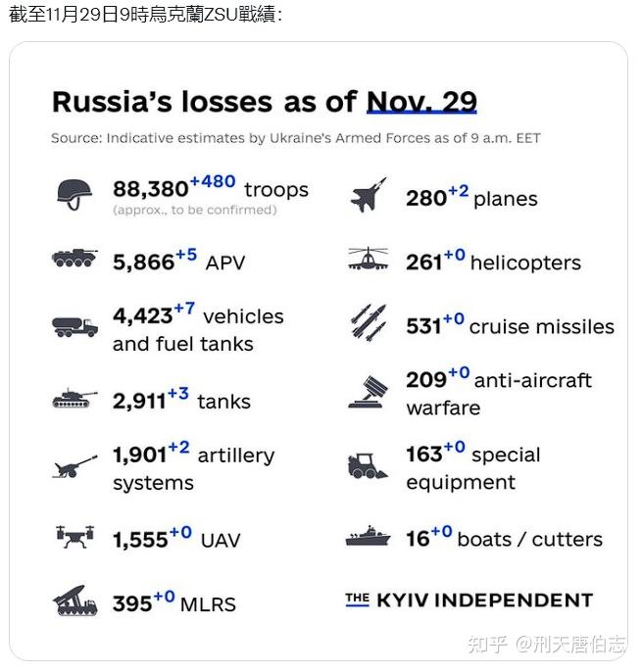642x672 pixels.
Task: Click the soldier helmet troops icon
Action: 74,194
